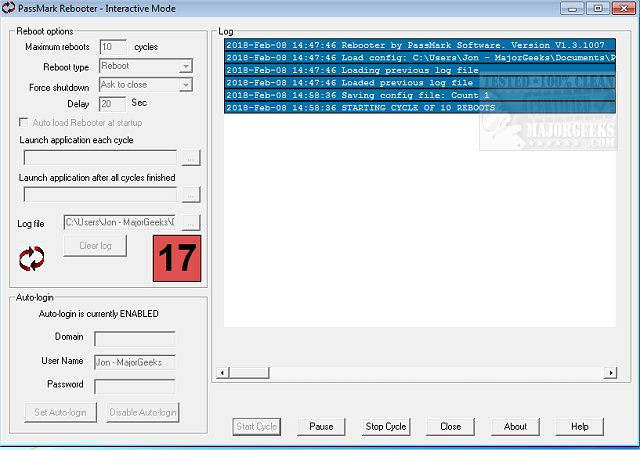The height and width of the screenshot is (450, 640).
Task: Open the About dialog
Action: click(516, 427)
